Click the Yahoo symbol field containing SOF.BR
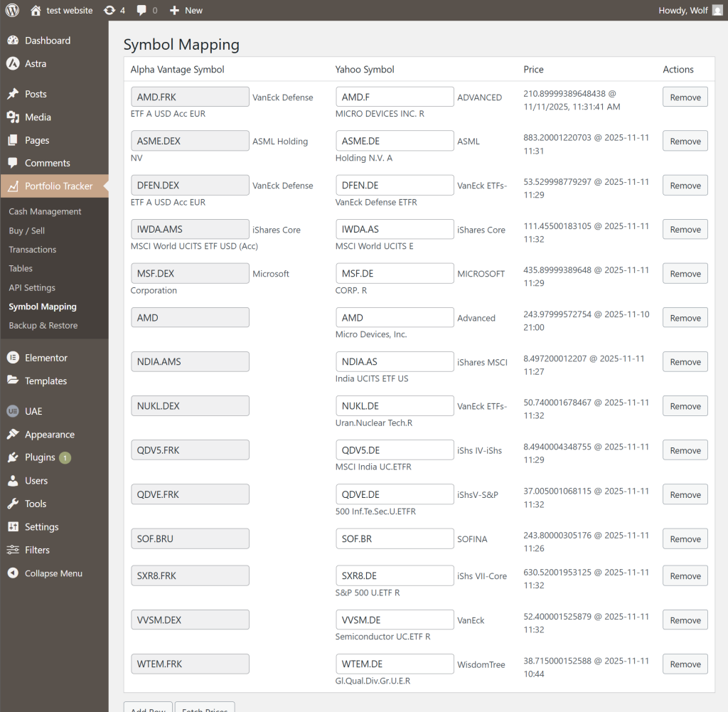728x712 pixels. point(395,538)
